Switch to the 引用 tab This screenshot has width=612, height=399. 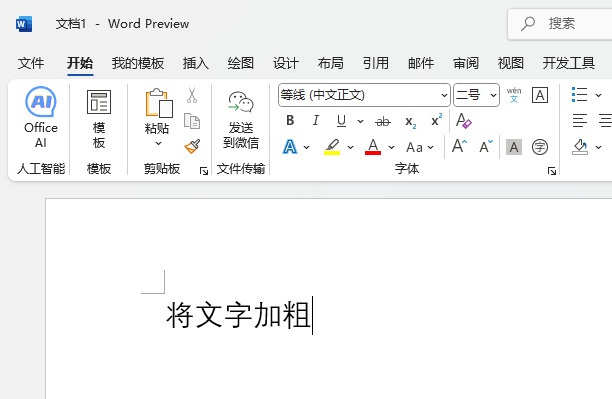(x=376, y=63)
